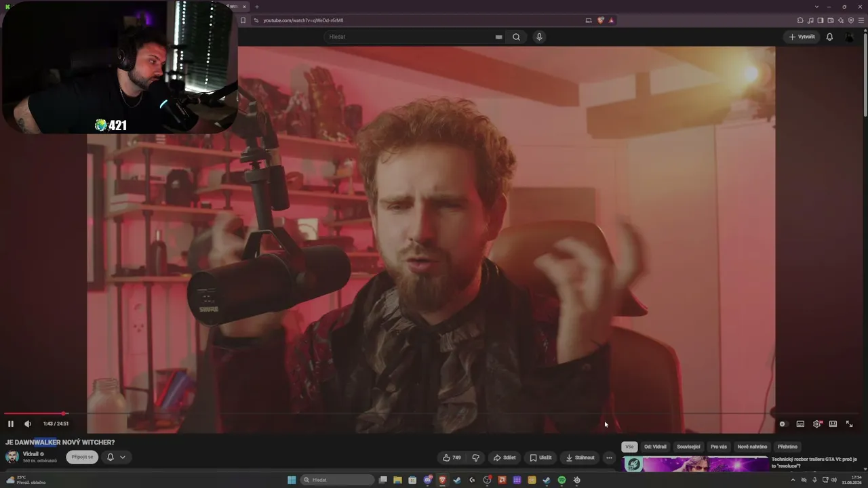Like the video with 749 likes
The height and width of the screenshot is (488, 868).
452,457
